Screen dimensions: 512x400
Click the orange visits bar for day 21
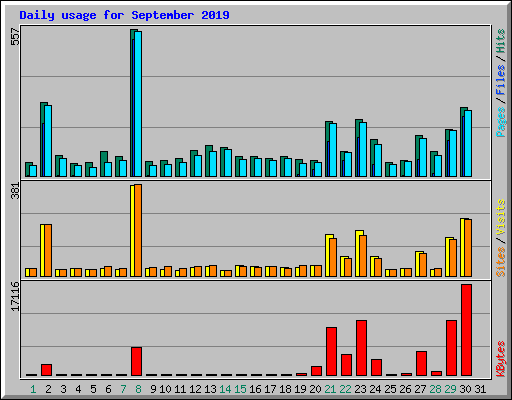(333, 257)
